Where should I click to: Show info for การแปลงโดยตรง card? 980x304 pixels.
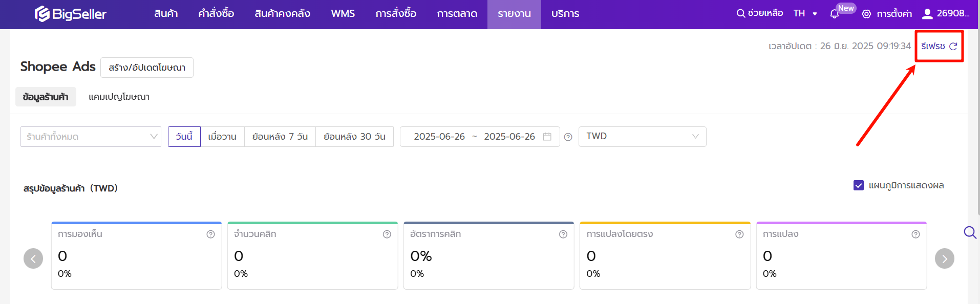click(739, 234)
